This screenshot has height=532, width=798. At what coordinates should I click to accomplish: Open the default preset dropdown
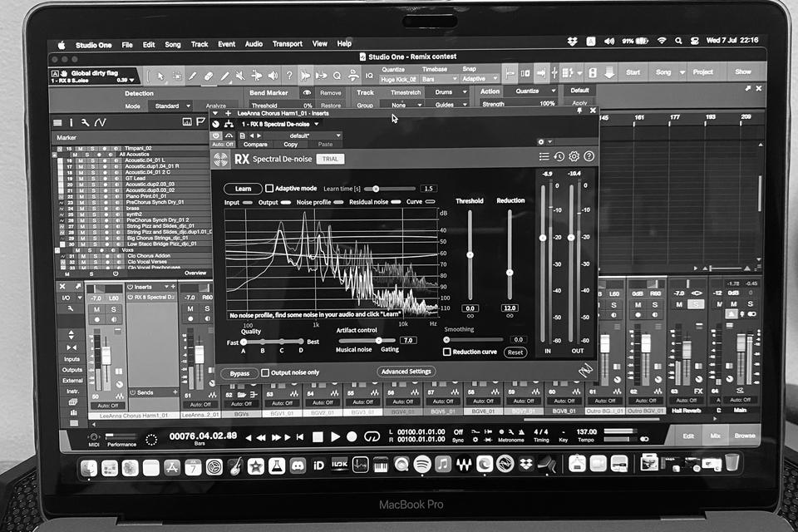coord(301,135)
